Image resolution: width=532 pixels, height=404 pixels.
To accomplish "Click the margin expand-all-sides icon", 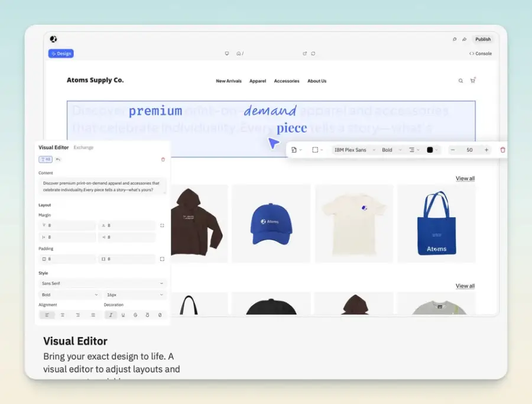I will (x=162, y=225).
